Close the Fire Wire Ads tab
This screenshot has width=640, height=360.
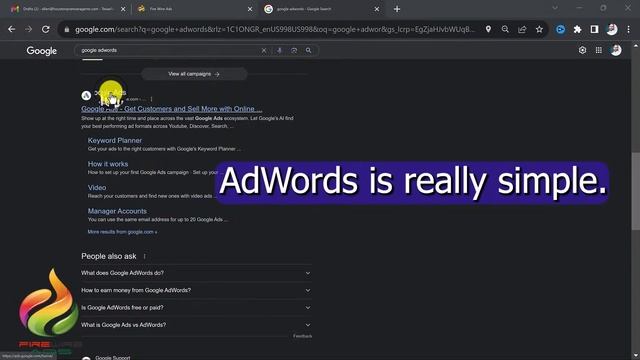(x=250, y=9)
